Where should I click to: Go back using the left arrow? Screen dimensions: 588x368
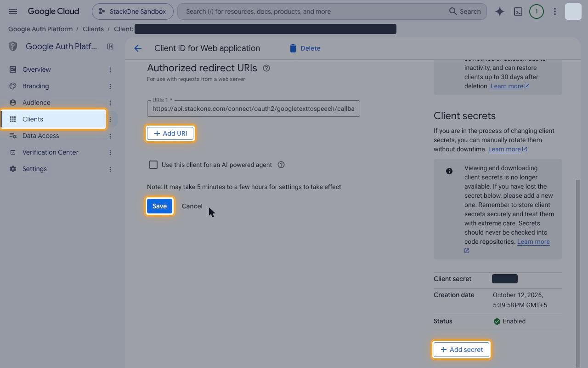coord(138,48)
